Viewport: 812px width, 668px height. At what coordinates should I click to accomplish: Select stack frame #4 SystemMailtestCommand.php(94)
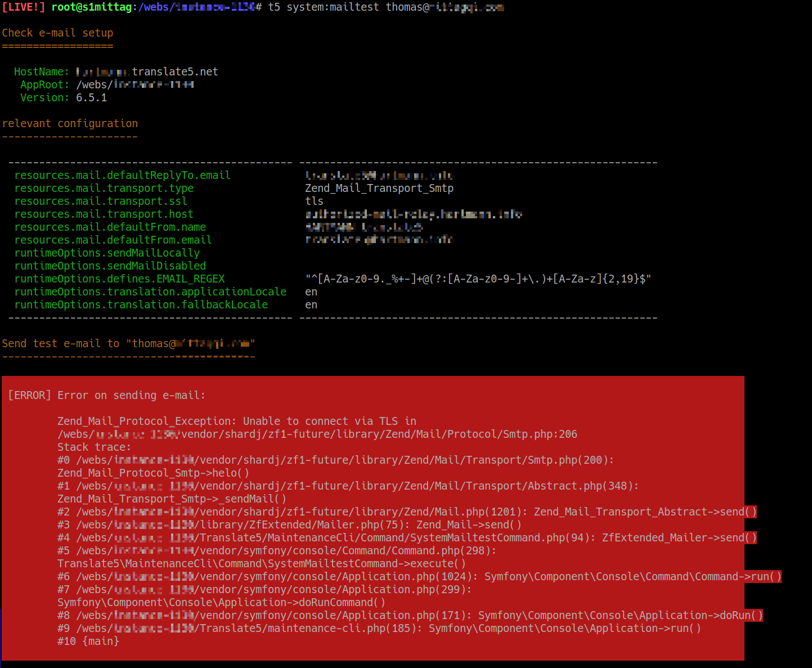click(x=407, y=537)
